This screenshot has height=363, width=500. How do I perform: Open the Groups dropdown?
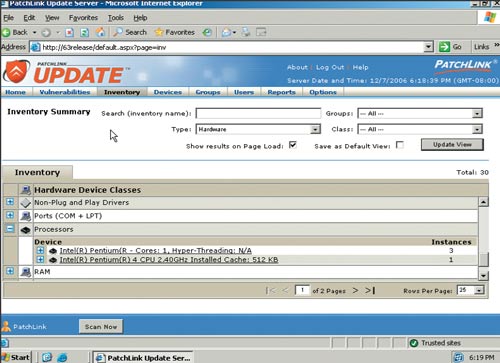420,113
